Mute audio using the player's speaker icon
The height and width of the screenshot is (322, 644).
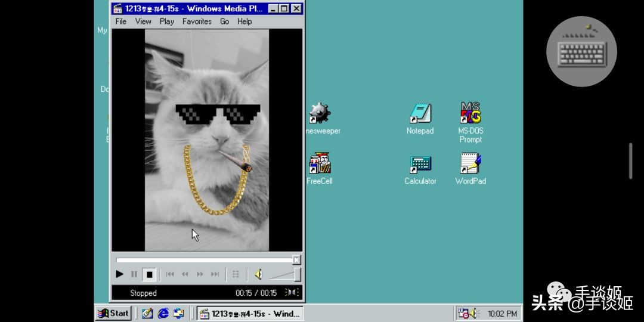pos(258,274)
